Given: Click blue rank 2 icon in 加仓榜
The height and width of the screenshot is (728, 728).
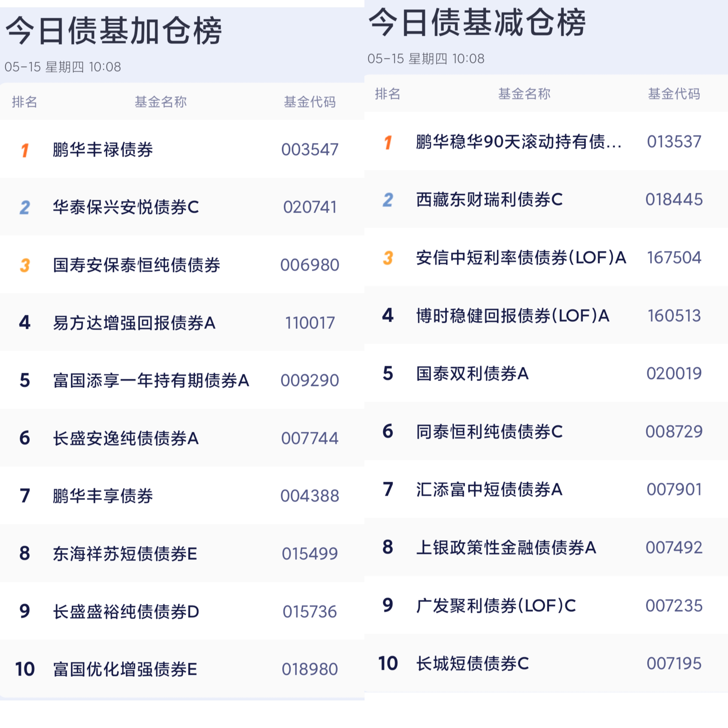Looking at the screenshot, I should coord(25,207).
